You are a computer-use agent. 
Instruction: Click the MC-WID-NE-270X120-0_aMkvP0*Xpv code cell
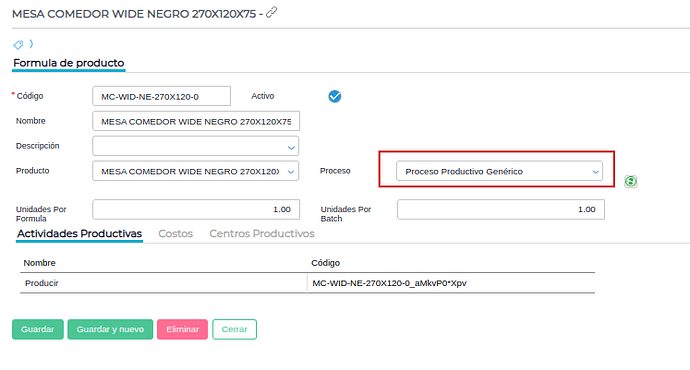(x=451, y=283)
